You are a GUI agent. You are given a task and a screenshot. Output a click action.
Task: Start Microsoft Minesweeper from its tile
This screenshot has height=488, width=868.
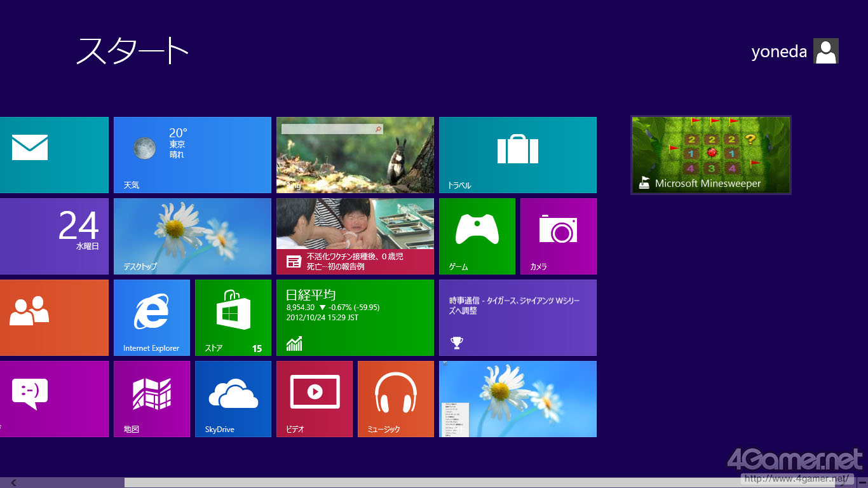[x=711, y=155]
